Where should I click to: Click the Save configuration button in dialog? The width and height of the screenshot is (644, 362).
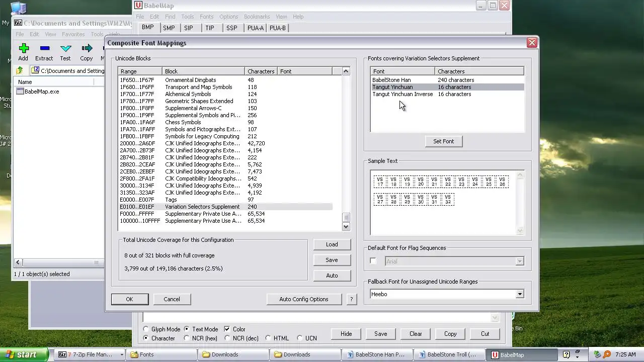tap(332, 260)
